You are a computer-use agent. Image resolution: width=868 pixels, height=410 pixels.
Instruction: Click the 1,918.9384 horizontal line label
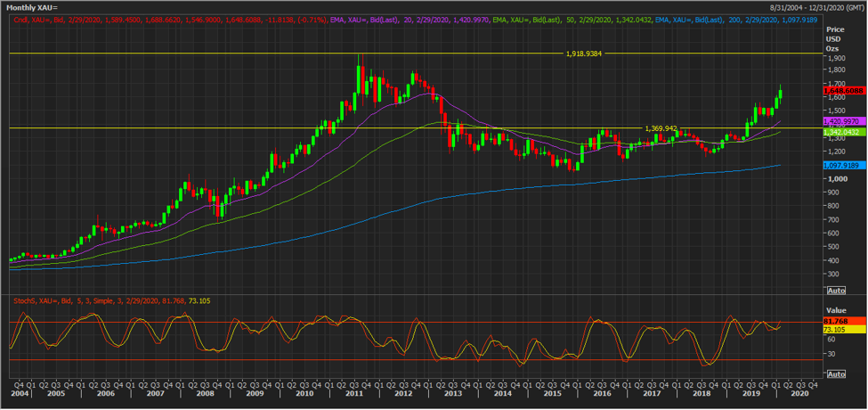pyautogui.click(x=583, y=53)
